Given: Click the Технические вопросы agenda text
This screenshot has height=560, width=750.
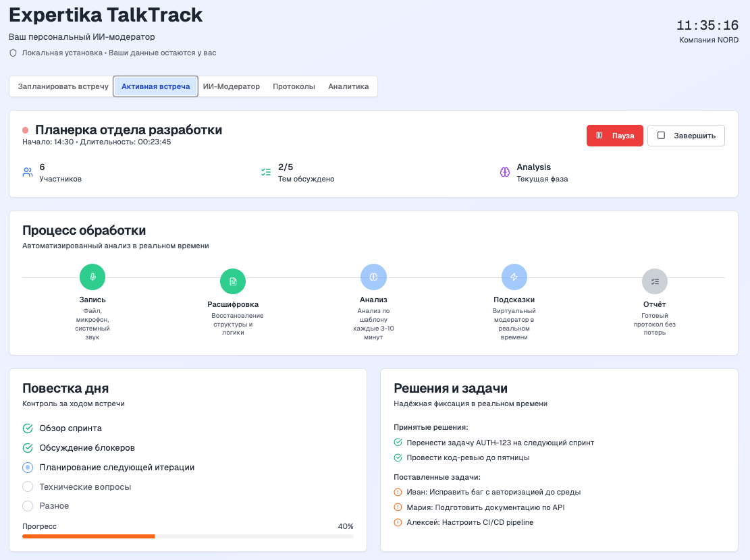Looking at the screenshot, I should [x=85, y=487].
